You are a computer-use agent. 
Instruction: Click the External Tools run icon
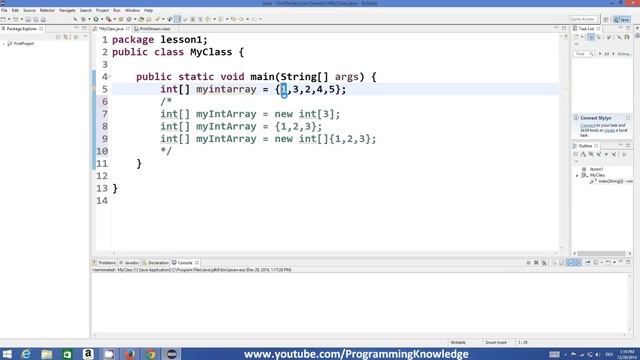pos(109,19)
